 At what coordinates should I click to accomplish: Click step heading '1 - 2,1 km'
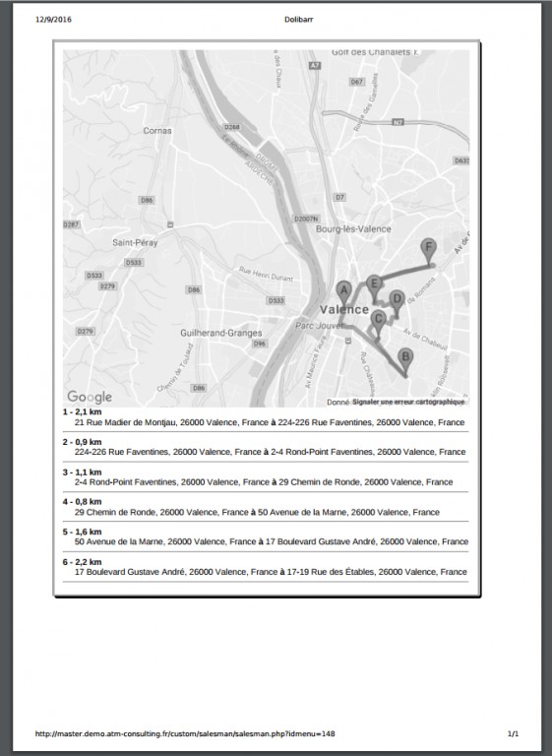82,411
